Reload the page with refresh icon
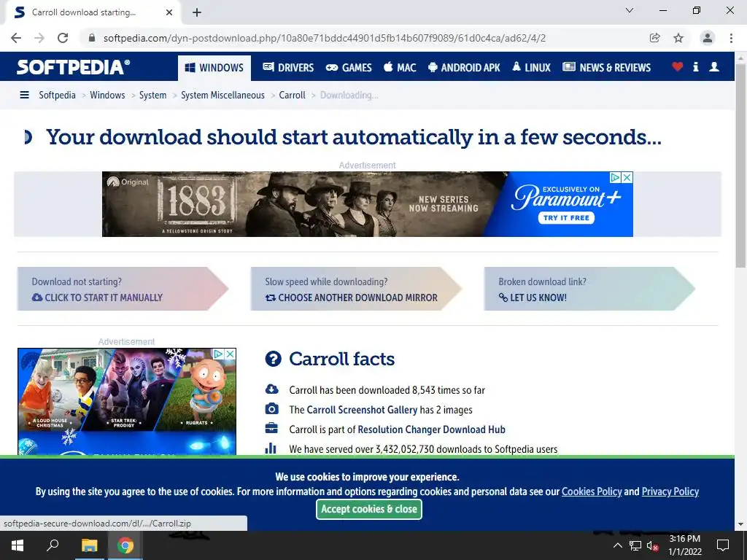The width and height of the screenshot is (747, 560). point(63,38)
